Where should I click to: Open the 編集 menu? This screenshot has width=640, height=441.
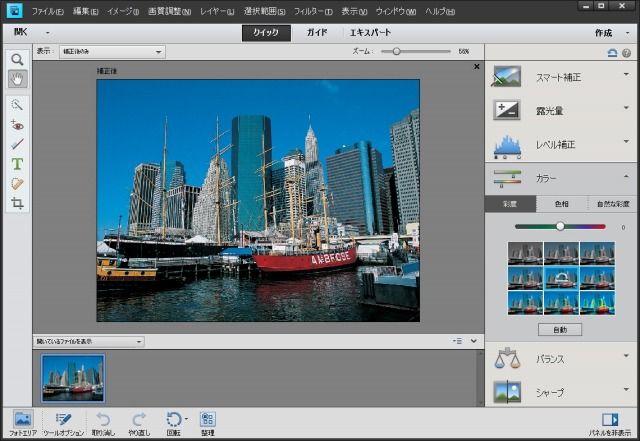86,11
